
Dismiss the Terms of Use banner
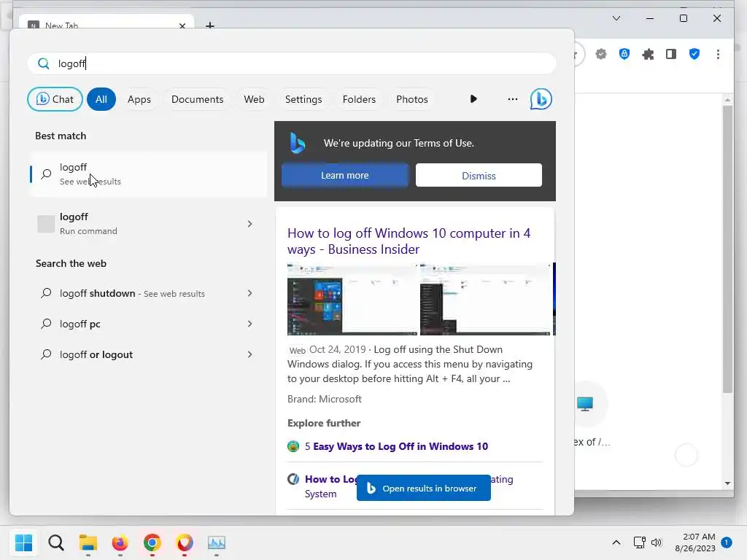click(479, 175)
